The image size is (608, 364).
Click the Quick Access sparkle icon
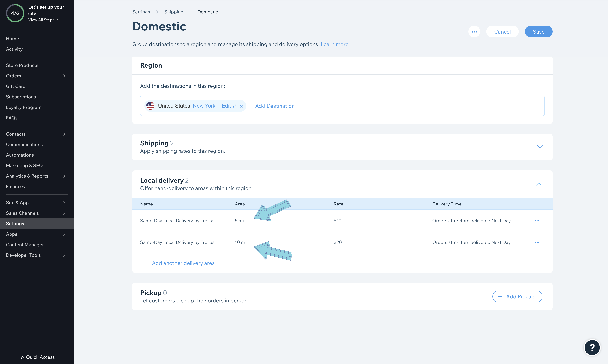pyautogui.click(x=22, y=357)
